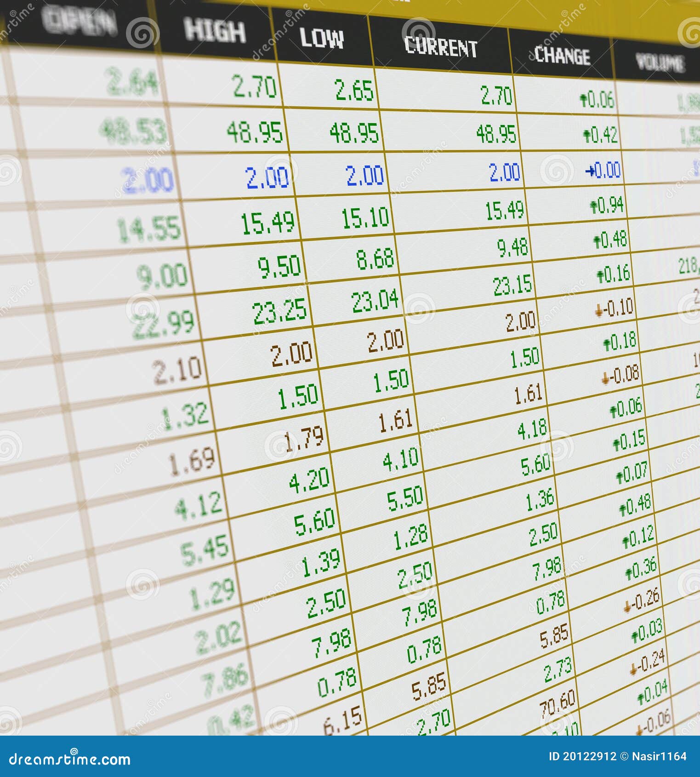Viewport: 700px width, 777px height.
Task: Click the 8.68 low value
Action: click(x=376, y=259)
